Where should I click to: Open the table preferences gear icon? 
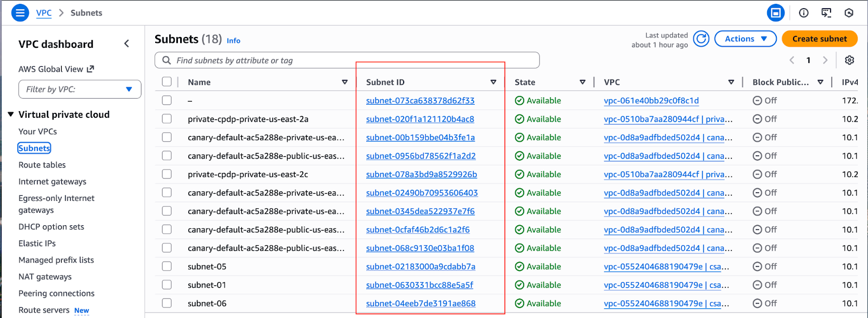[x=849, y=60]
